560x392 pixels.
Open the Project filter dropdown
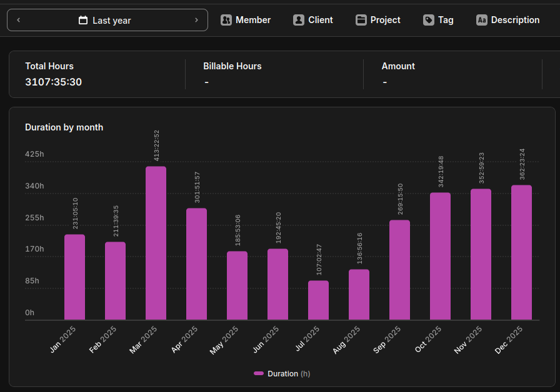(378, 20)
